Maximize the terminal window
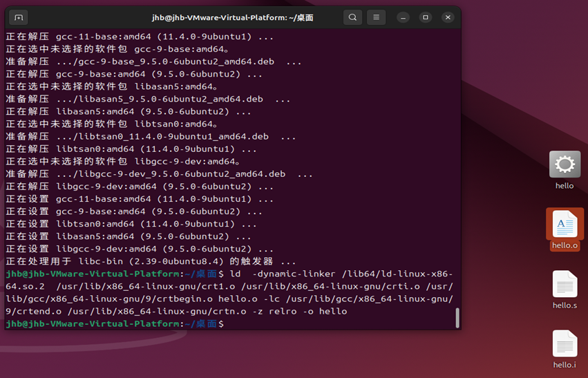The width and height of the screenshot is (588, 378). 425,17
